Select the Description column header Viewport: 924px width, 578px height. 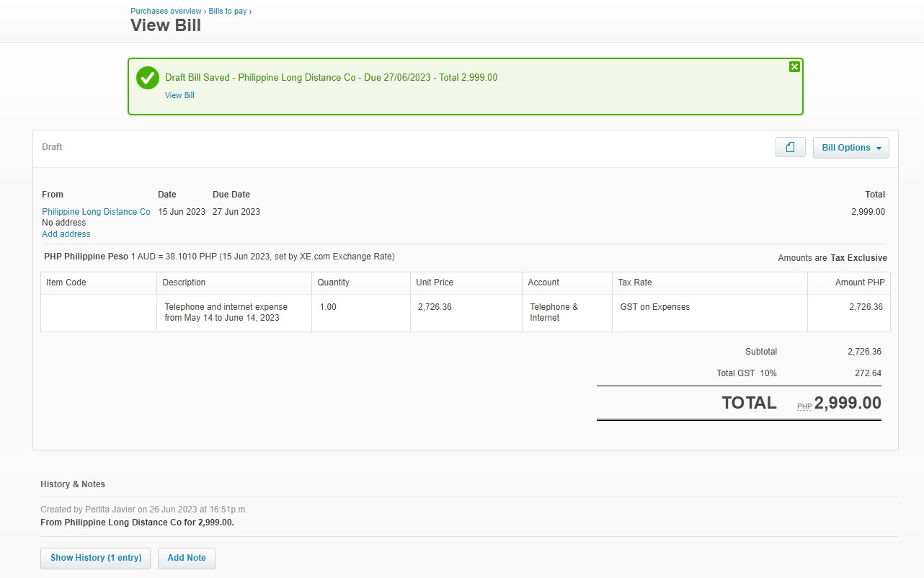(184, 283)
